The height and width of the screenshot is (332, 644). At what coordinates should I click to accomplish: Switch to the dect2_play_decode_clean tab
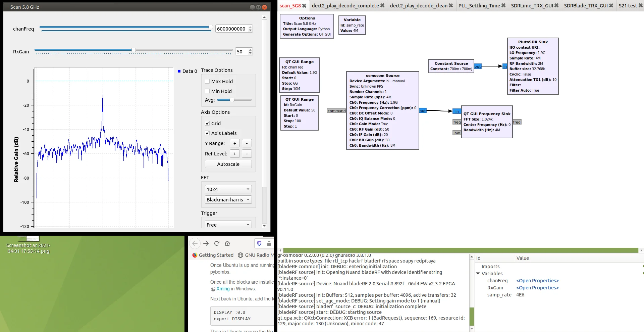coord(418,6)
